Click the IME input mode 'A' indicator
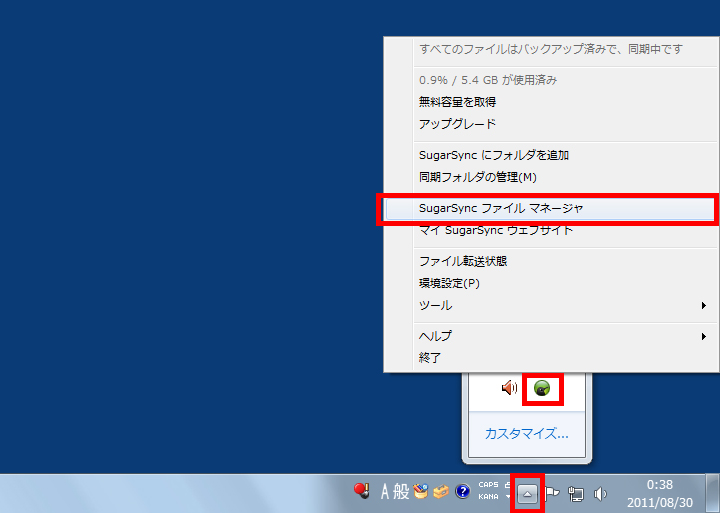Viewport: 720px width, 513px height. click(x=385, y=492)
